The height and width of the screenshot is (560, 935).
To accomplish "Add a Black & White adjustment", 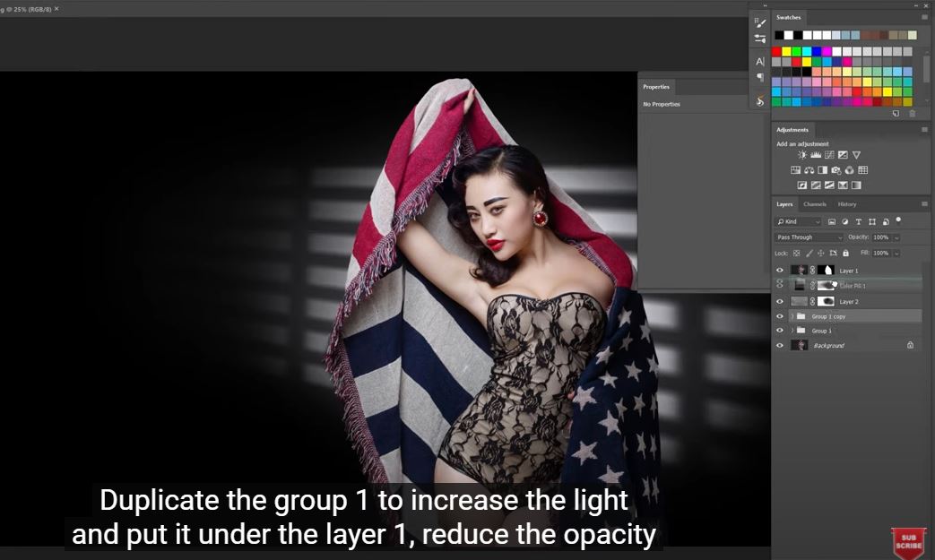I will 822,170.
